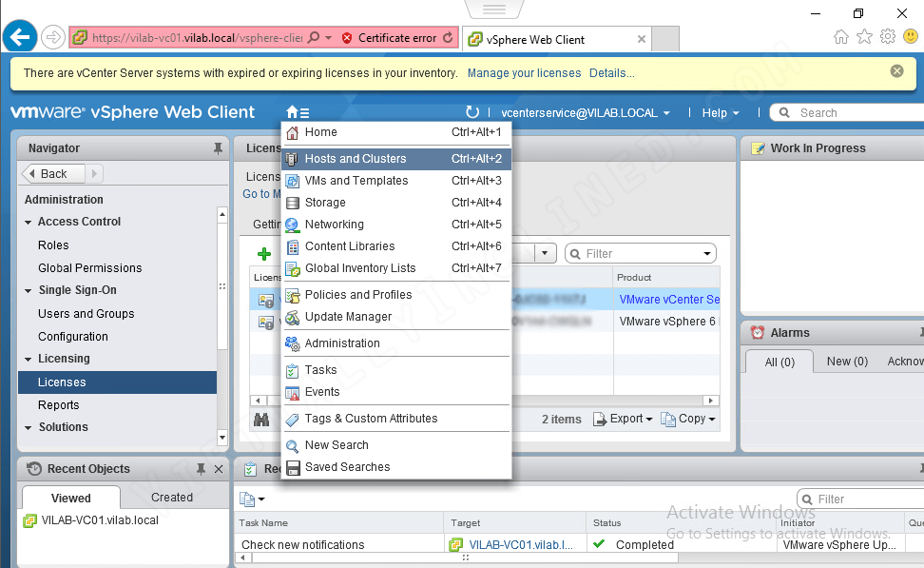924x568 pixels.
Task: Open browser favorites star icon
Action: point(864,37)
